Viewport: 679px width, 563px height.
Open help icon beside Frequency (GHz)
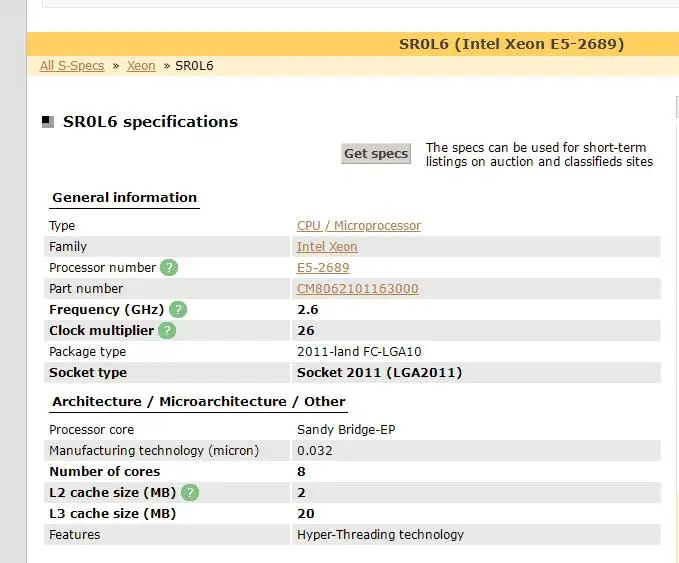(178, 310)
